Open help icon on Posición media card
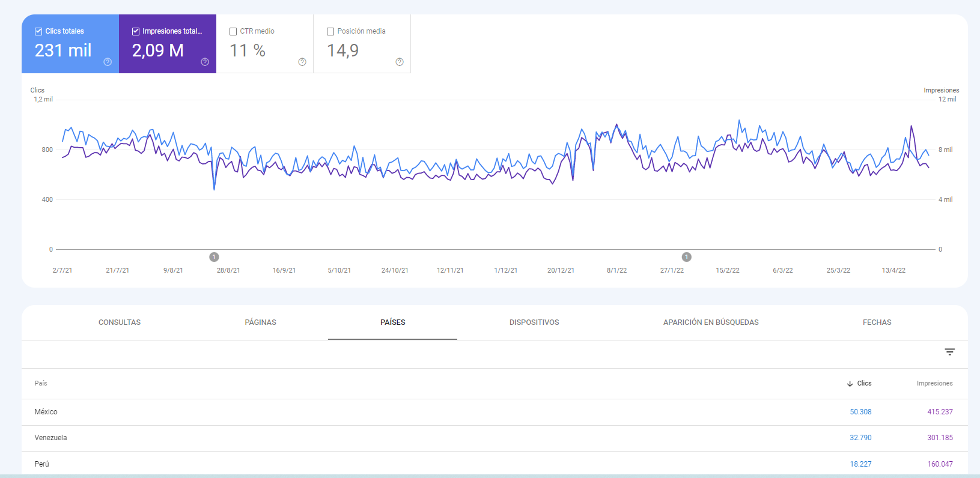The width and height of the screenshot is (980, 478). point(400,62)
